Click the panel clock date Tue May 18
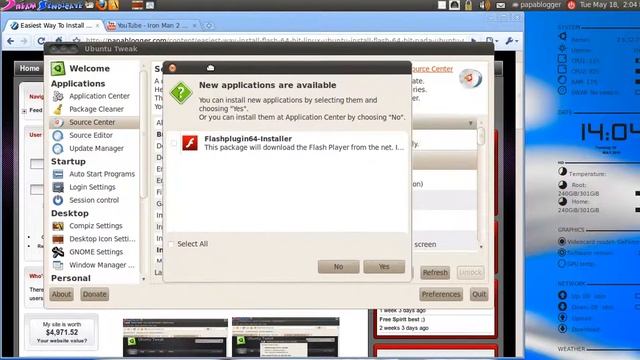640x360 pixels. tap(609, 5)
